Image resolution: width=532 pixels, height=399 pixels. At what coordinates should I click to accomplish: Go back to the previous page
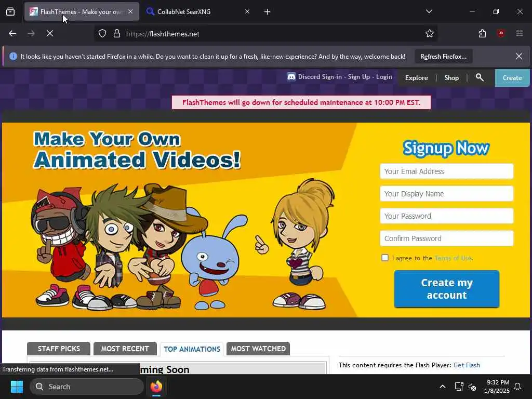point(12,33)
